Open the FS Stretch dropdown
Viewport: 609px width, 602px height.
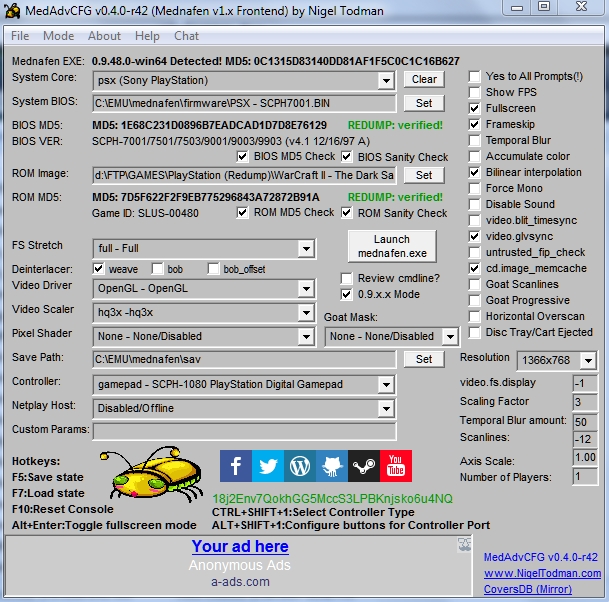tap(306, 249)
